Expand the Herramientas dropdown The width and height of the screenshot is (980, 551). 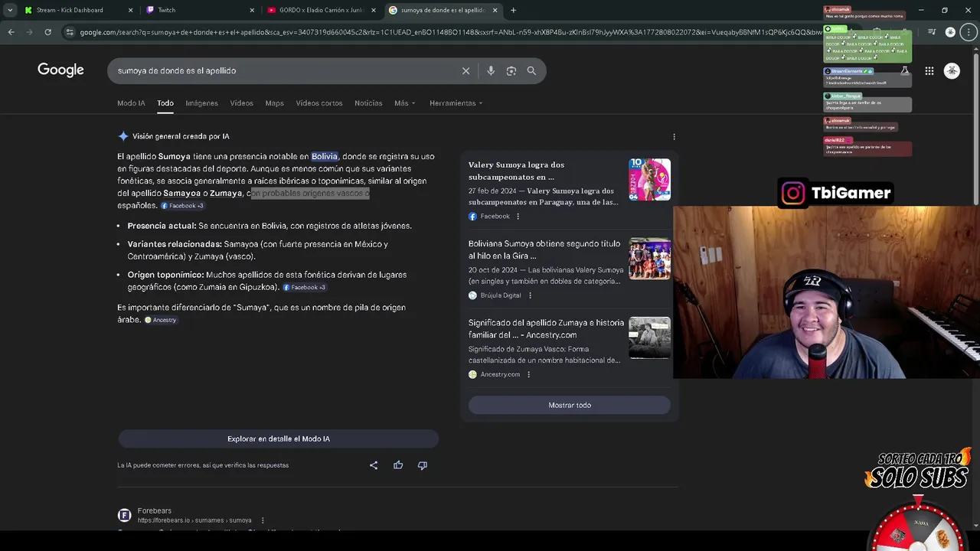tap(456, 103)
